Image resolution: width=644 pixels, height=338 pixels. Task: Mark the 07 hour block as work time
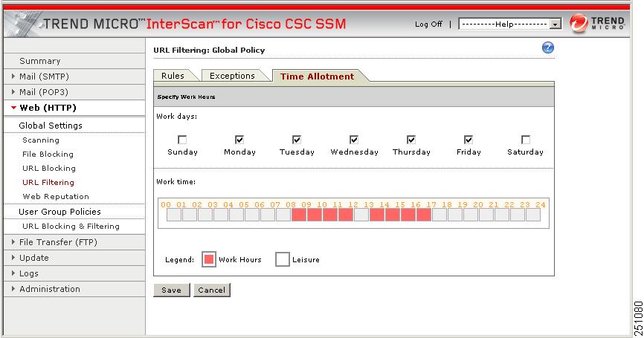[x=283, y=215]
